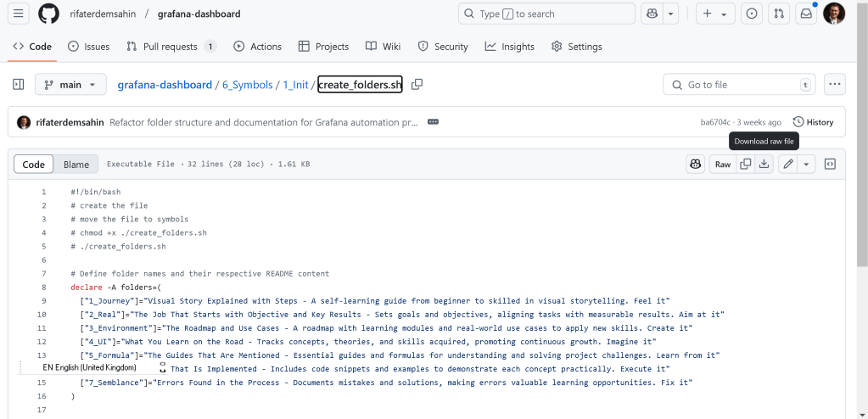Image resolution: width=868 pixels, height=419 pixels.
Task: Switch to the Blame view
Action: [76, 165]
